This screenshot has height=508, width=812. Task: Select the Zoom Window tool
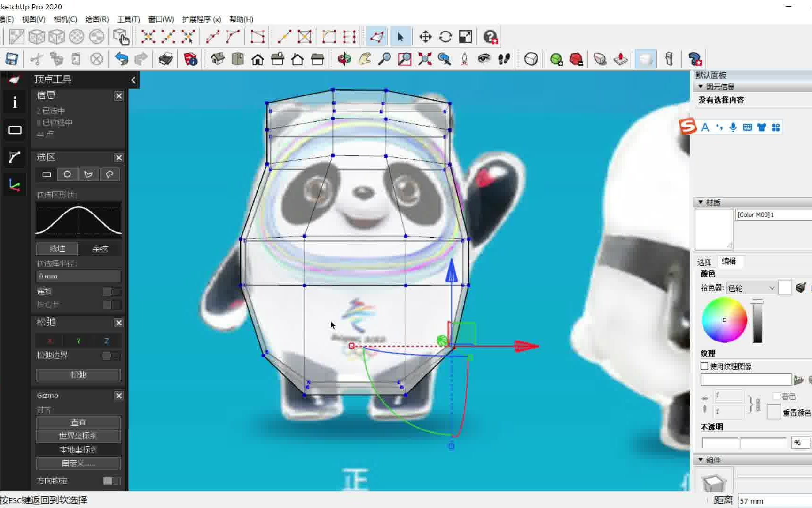pyautogui.click(x=405, y=59)
